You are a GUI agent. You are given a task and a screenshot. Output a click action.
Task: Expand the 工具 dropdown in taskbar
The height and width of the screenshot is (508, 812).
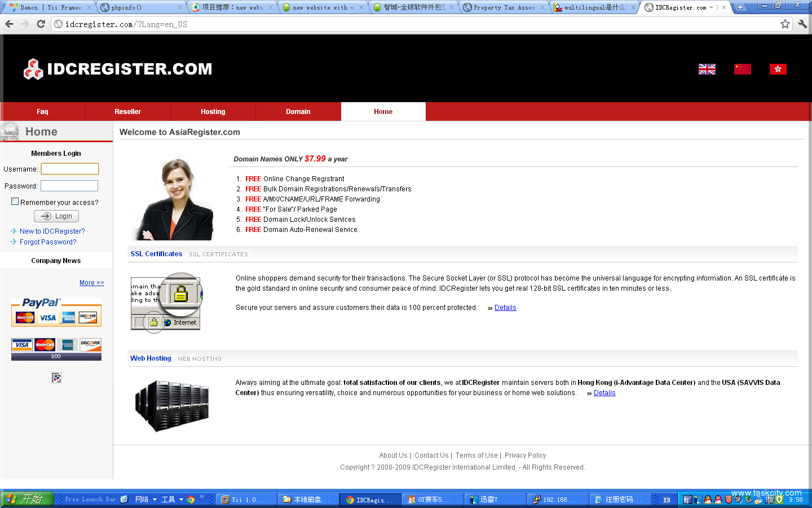click(181, 500)
